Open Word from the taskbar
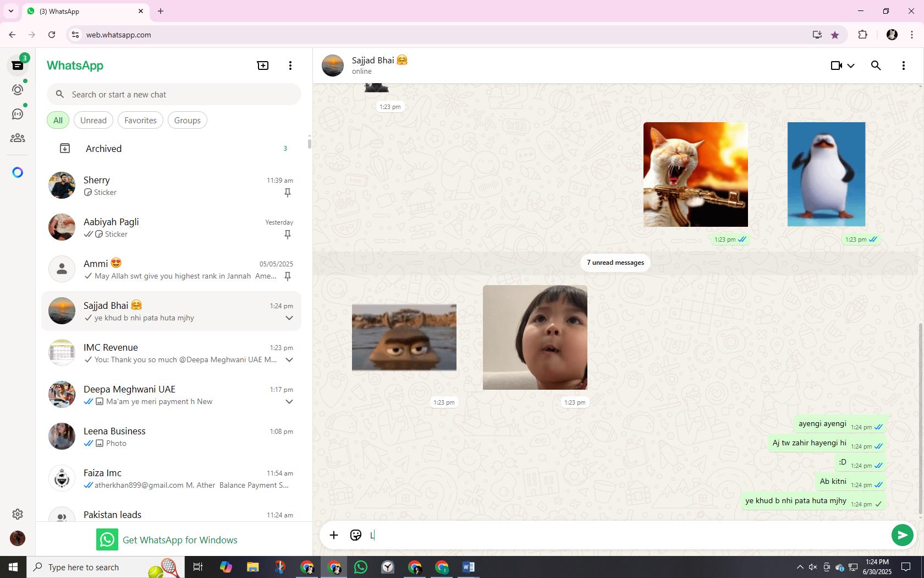The height and width of the screenshot is (578, 924). click(x=469, y=567)
